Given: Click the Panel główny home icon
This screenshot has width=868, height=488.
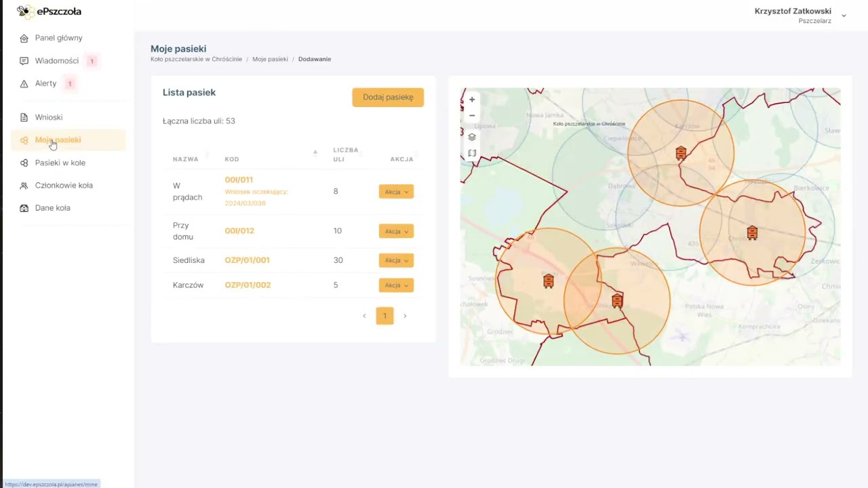Looking at the screenshot, I should 24,39.
